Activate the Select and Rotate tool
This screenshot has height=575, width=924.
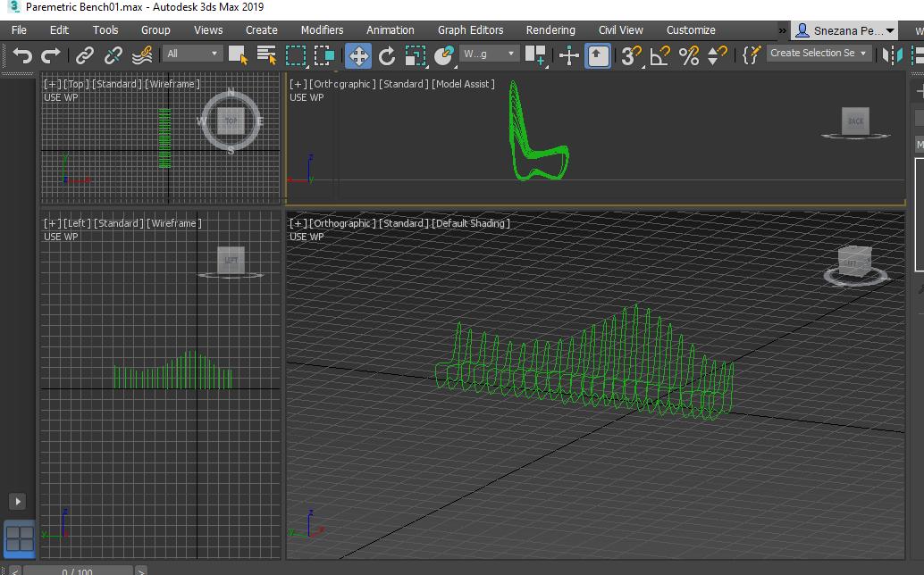click(387, 55)
